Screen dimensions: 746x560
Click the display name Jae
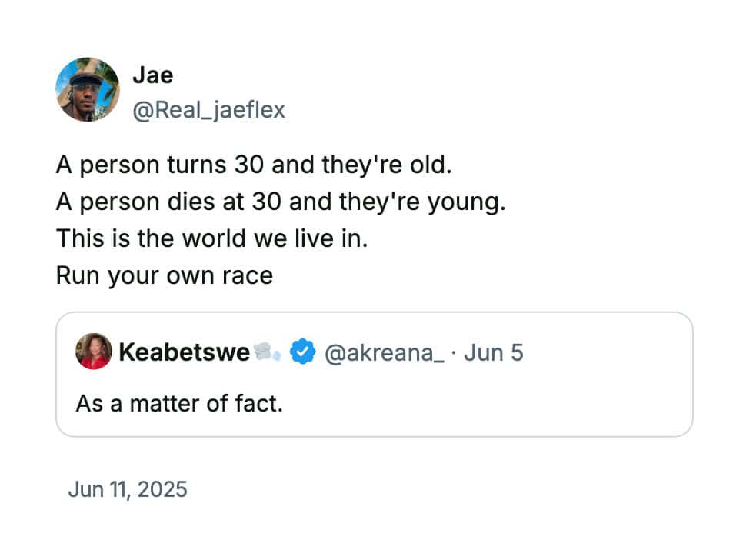point(153,75)
